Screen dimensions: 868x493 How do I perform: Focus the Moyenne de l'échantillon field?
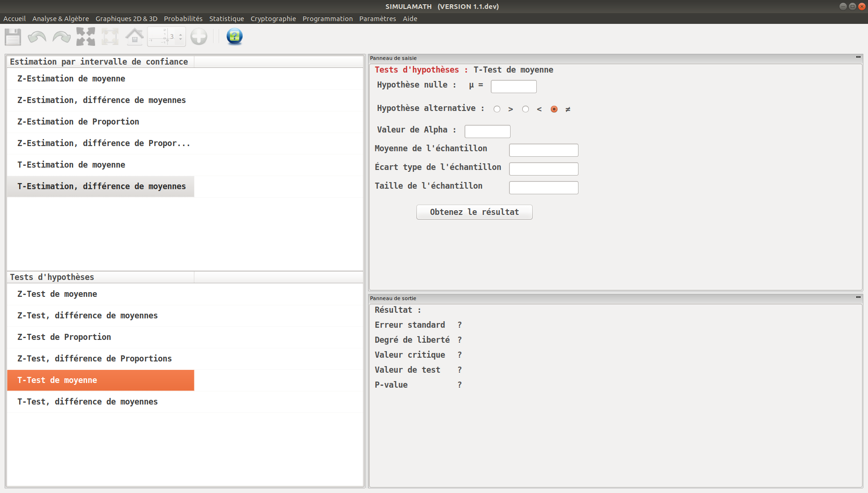coord(543,150)
